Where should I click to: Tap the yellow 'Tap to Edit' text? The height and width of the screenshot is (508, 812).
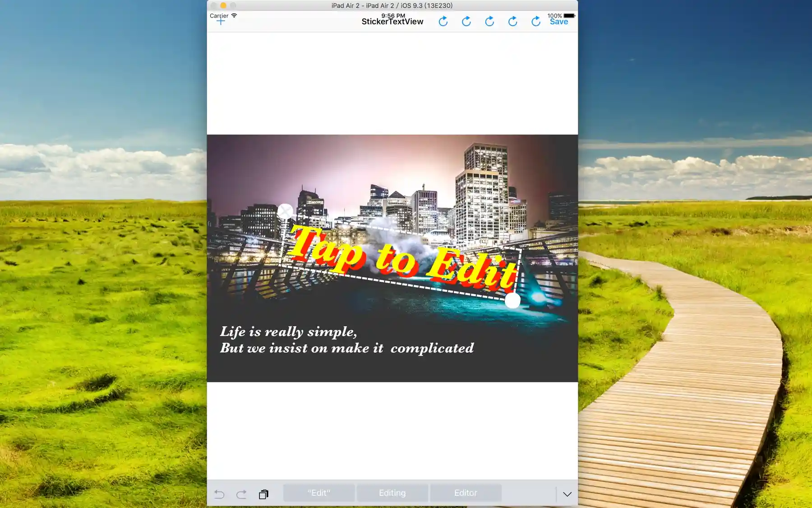tap(403, 257)
